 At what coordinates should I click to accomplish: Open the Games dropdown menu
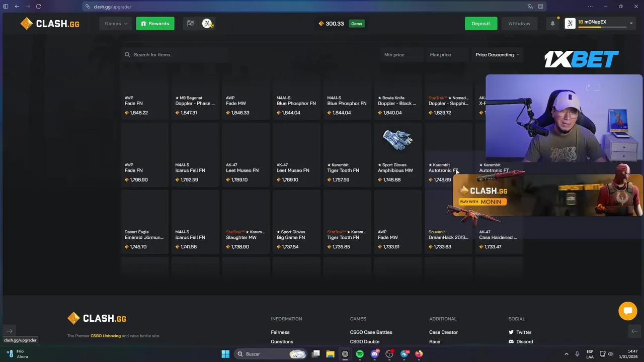click(x=116, y=24)
